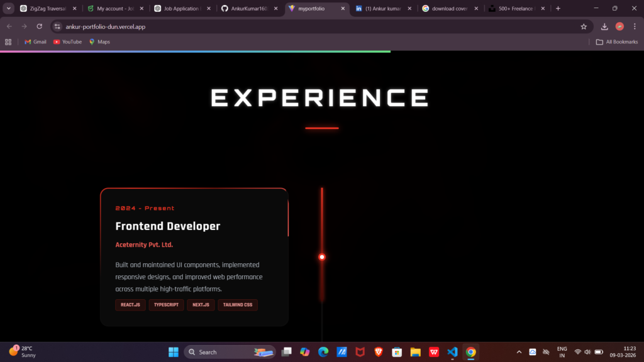Open Chrome profile avatar
644x362 pixels.
pos(619,26)
